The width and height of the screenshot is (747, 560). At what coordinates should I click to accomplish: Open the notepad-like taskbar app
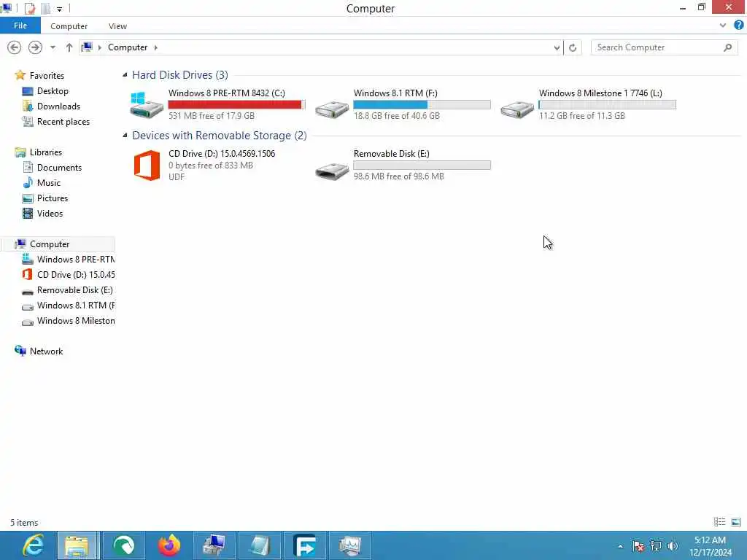pos(260,545)
